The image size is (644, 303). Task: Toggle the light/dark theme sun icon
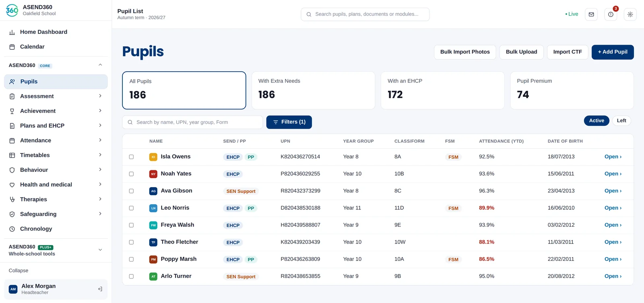630,14
